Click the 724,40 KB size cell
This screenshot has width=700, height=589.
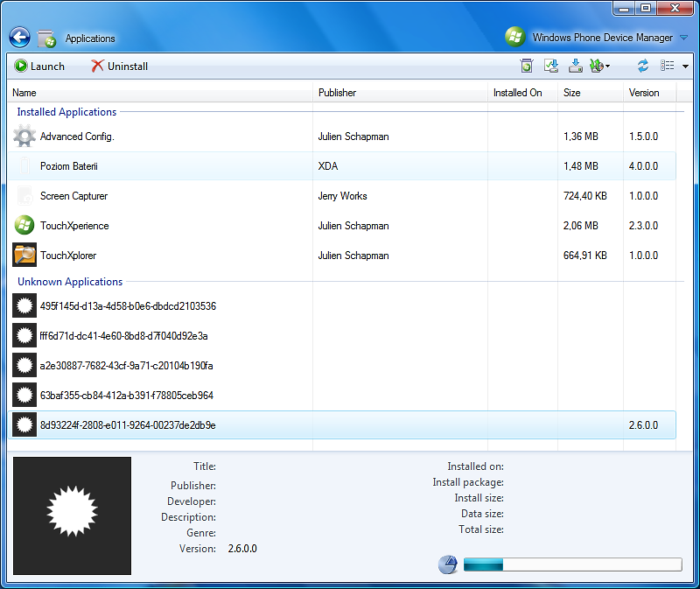(584, 195)
